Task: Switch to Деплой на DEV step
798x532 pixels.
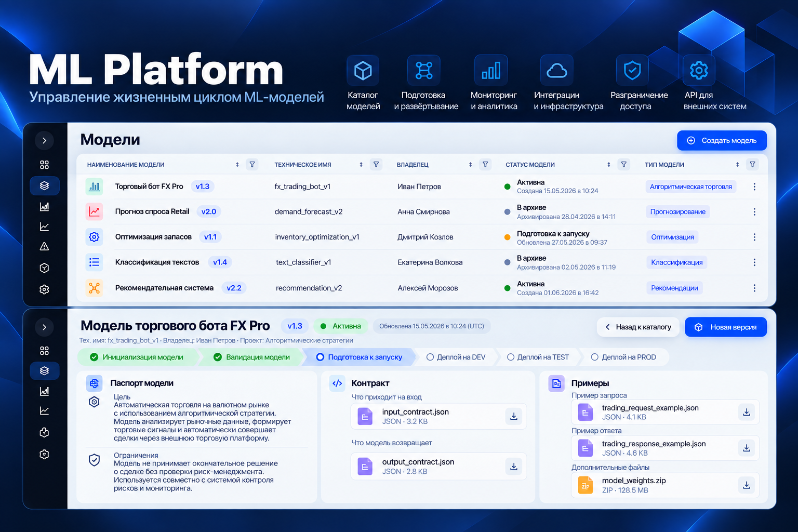Action: click(456, 357)
